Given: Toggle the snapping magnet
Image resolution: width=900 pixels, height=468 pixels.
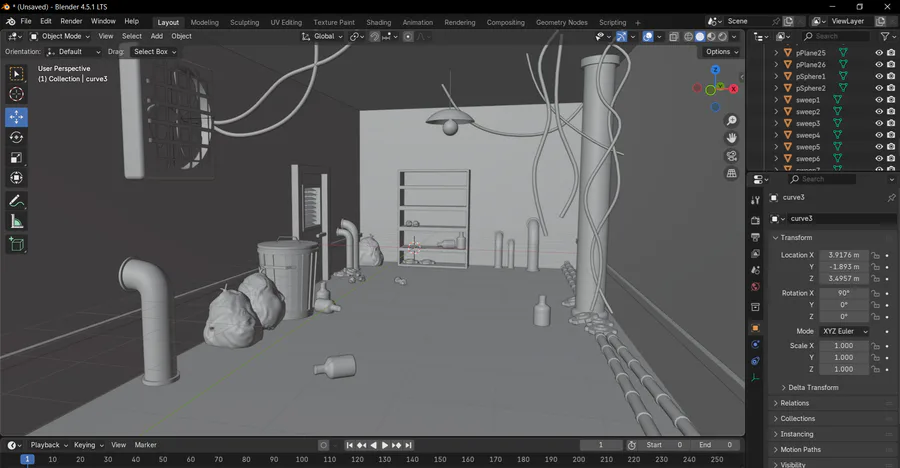Looking at the screenshot, I should click(x=375, y=36).
